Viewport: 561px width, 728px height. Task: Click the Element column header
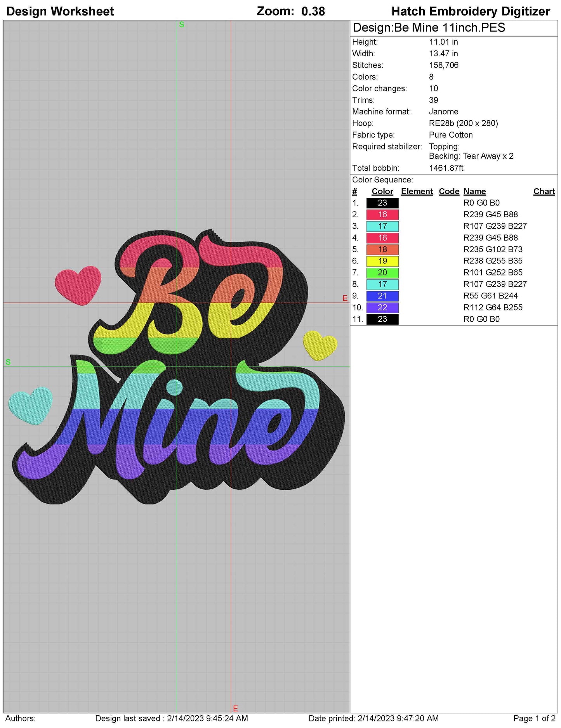[x=417, y=192]
